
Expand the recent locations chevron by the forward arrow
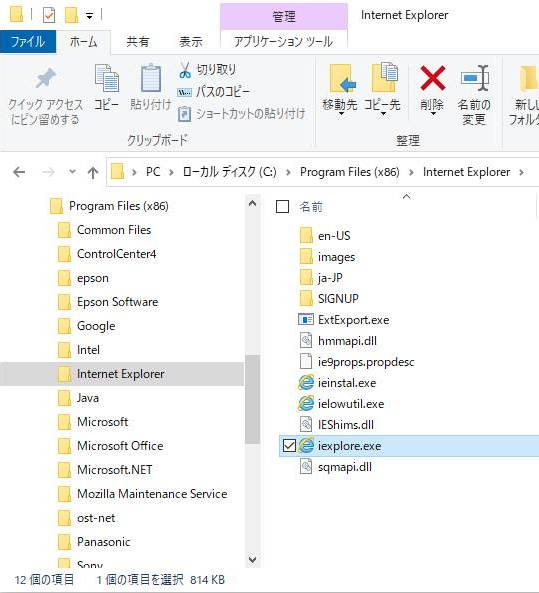(x=72, y=172)
